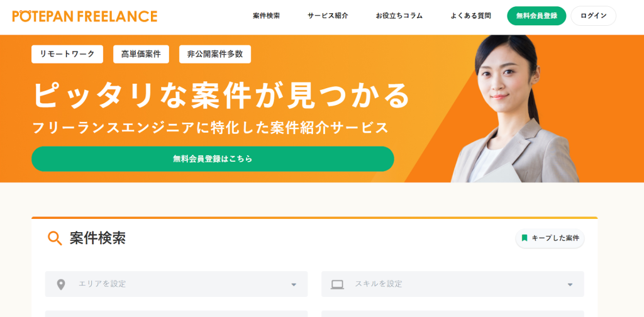
Task: Click the ログイン button
Action: tap(594, 16)
